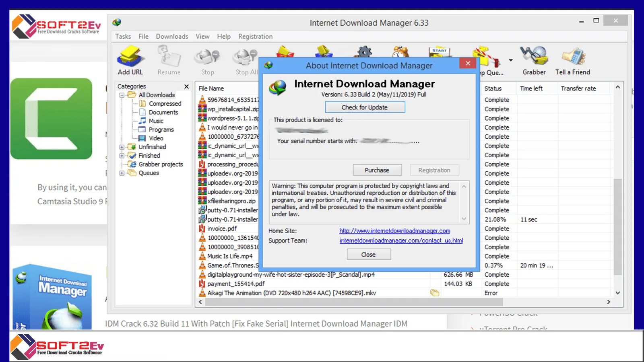Open the Grabber tool

point(534,56)
